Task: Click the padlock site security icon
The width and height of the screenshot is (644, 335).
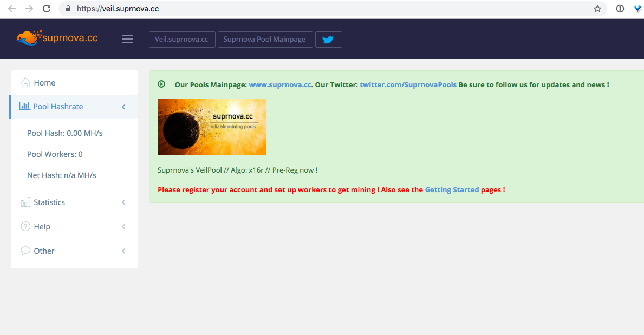Action: click(x=68, y=9)
